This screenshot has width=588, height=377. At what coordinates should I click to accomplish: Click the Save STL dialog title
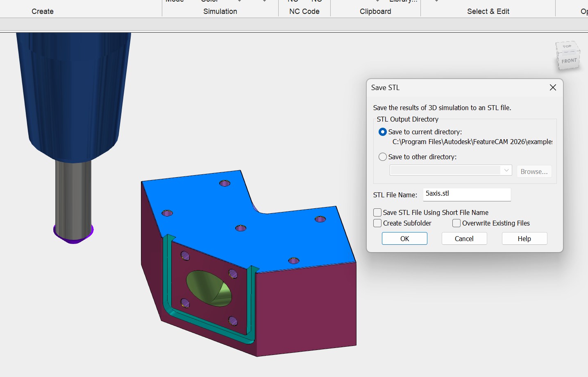click(385, 88)
